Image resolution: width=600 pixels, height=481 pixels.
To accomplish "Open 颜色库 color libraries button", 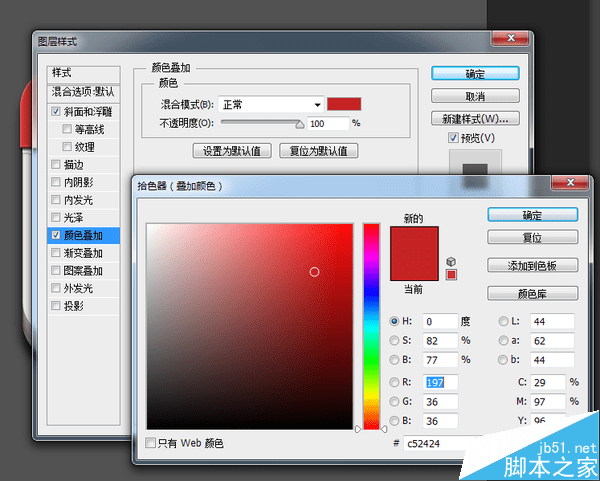I will pyautogui.click(x=532, y=294).
